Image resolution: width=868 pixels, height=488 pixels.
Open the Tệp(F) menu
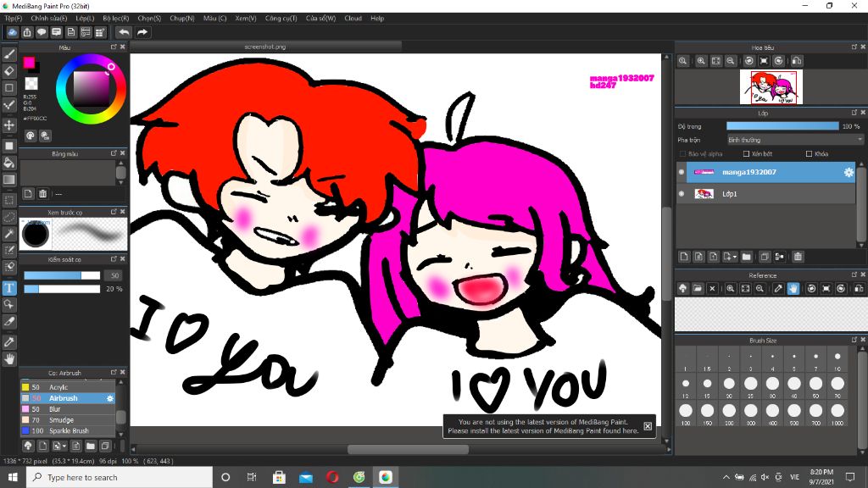(x=14, y=19)
